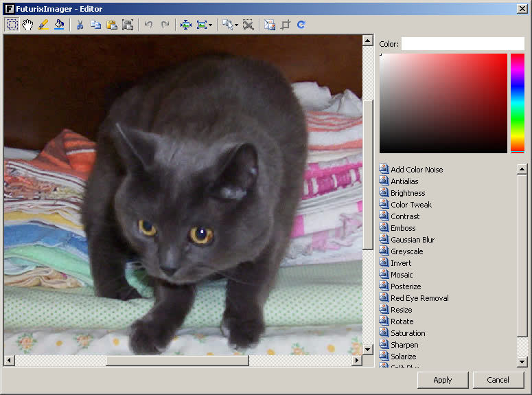Click the copy icon in toolbar

pos(95,25)
